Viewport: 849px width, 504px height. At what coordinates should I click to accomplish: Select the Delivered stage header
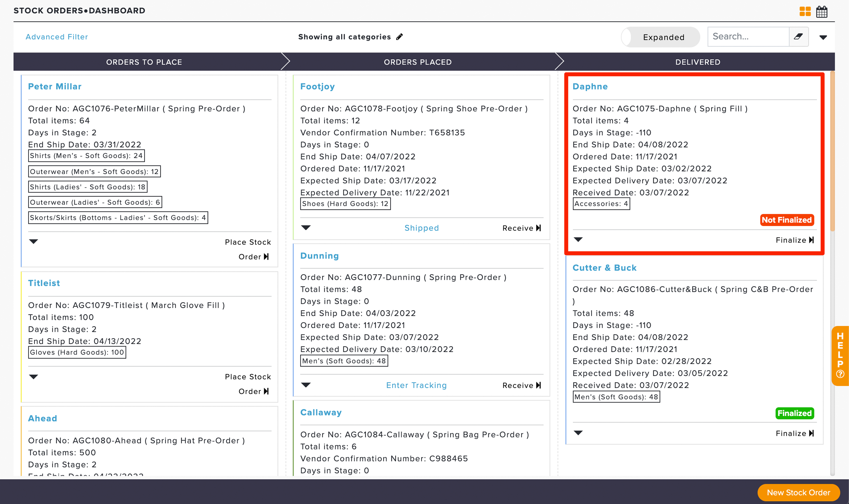(x=697, y=62)
